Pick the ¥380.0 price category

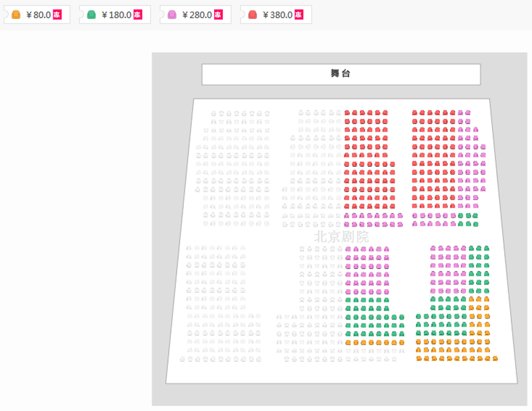[276, 15]
